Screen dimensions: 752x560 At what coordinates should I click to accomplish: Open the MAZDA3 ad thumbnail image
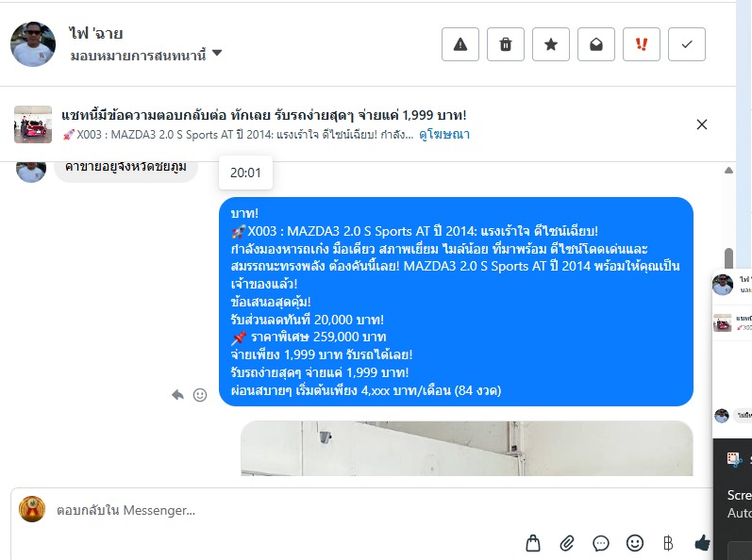(33, 124)
